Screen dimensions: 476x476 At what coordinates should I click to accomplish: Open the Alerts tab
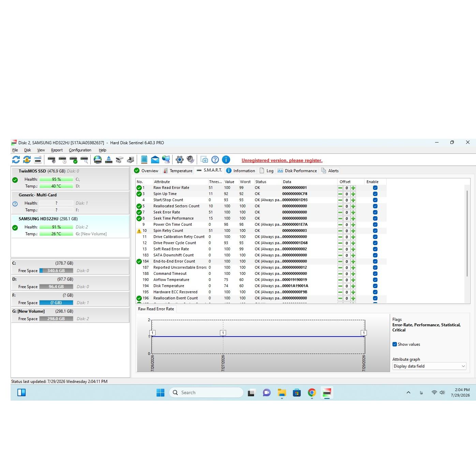[330, 171]
